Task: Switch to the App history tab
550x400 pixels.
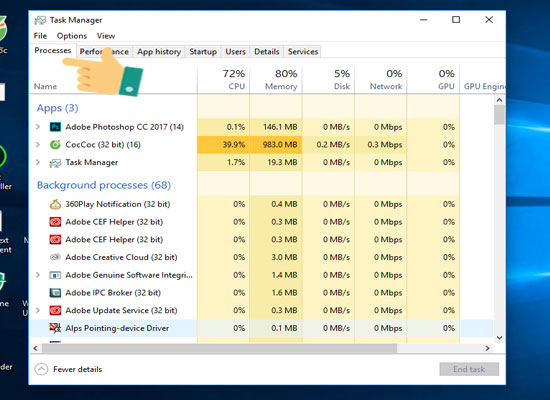Action: [159, 52]
